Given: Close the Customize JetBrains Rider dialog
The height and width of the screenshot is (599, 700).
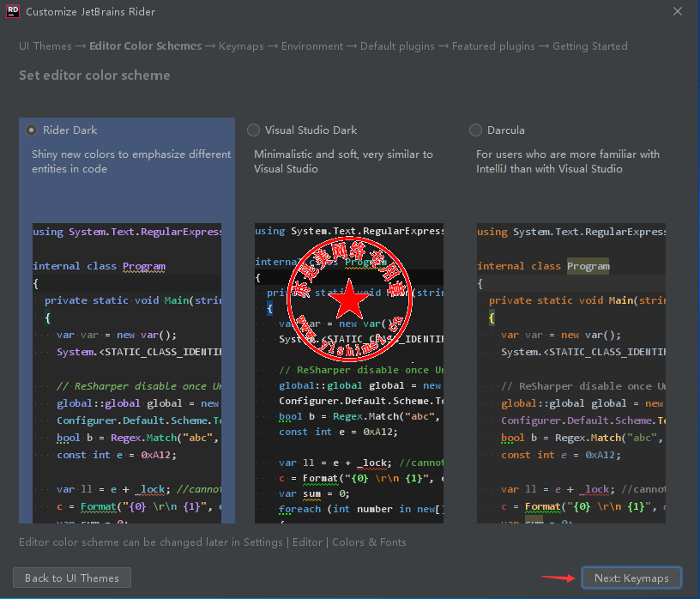Looking at the screenshot, I should (677, 12).
